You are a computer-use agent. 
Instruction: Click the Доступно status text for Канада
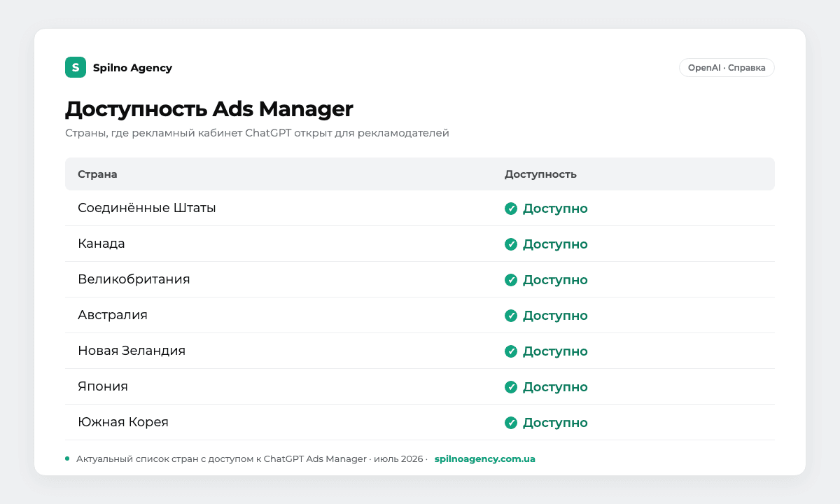click(555, 244)
